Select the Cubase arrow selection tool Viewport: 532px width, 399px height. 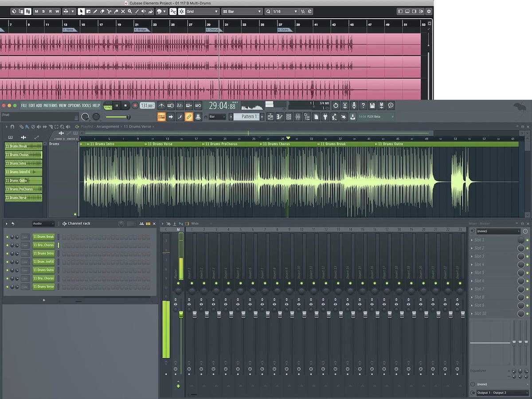pyautogui.click(x=82, y=11)
